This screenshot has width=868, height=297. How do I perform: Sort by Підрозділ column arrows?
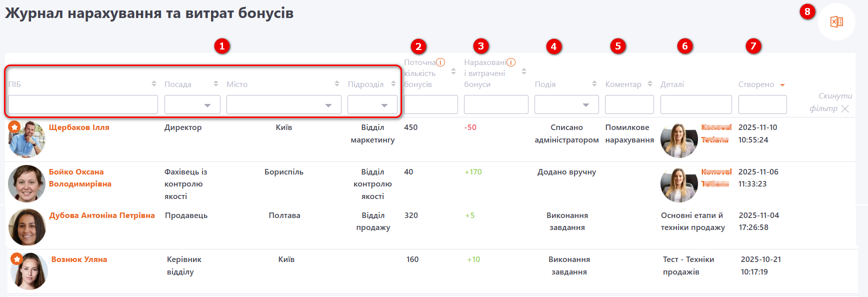click(x=393, y=84)
